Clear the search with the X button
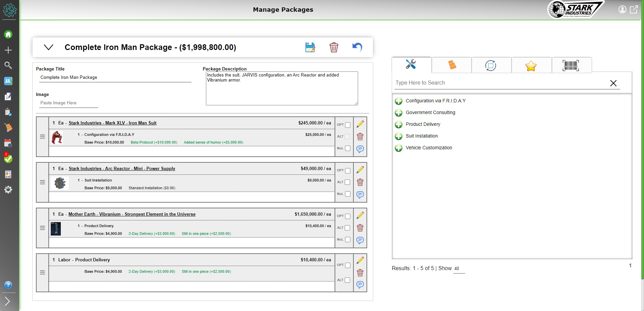The image size is (644, 311). pyautogui.click(x=613, y=83)
